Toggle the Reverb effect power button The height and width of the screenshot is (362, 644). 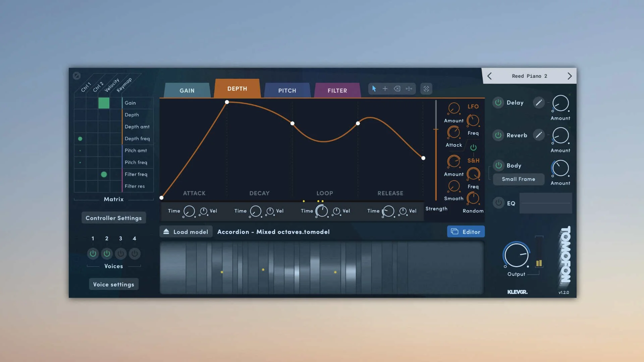pyautogui.click(x=498, y=135)
